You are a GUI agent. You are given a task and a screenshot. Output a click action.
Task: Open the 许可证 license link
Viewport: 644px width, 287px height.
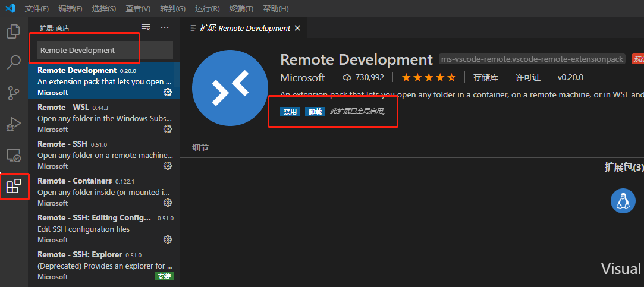click(x=528, y=78)
